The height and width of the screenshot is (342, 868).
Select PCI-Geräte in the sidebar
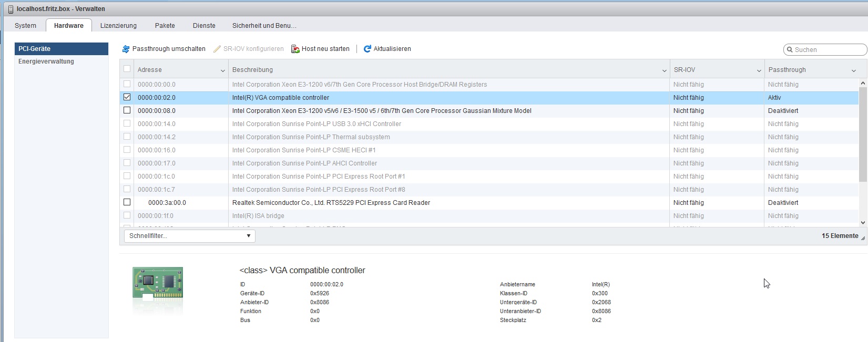pyautogui.click(x=35, y=49)
